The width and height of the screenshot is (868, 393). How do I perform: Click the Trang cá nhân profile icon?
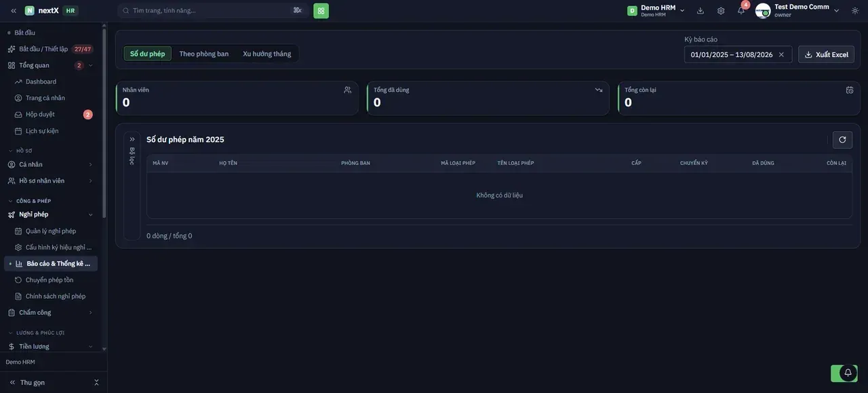click(18, 98)
